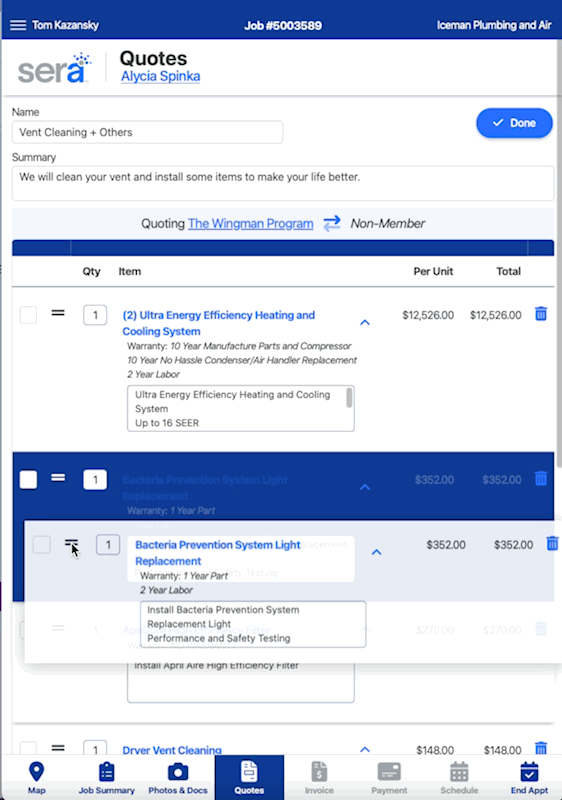
Task: Click the swap arrows next to Non-Member
Action: point(332,223)
